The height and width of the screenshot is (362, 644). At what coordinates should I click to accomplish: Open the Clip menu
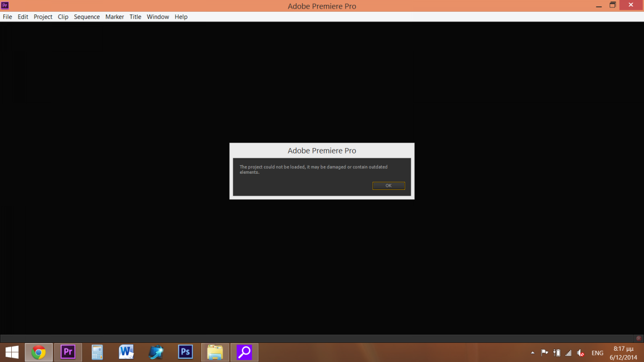pyautogui.click(x=63, y=17)
